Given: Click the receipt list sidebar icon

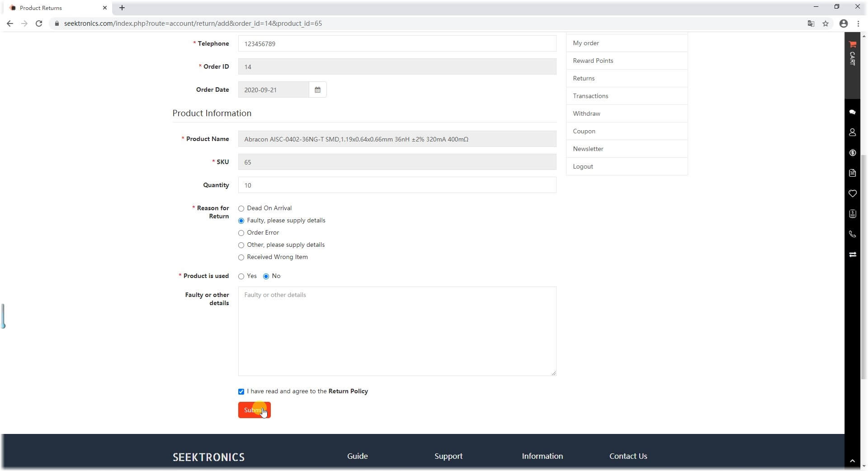Looking at the screenshot, I should (x=852, y=214).
